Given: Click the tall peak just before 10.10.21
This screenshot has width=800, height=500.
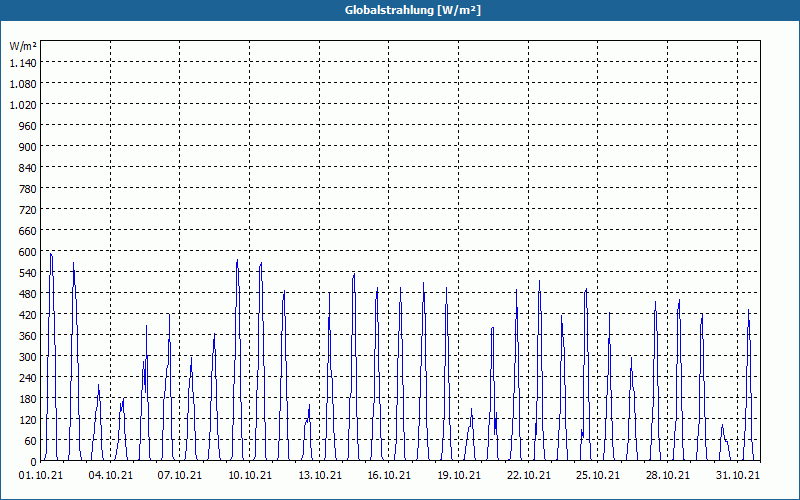Looking at the screenshot, I should pos(237,261).
